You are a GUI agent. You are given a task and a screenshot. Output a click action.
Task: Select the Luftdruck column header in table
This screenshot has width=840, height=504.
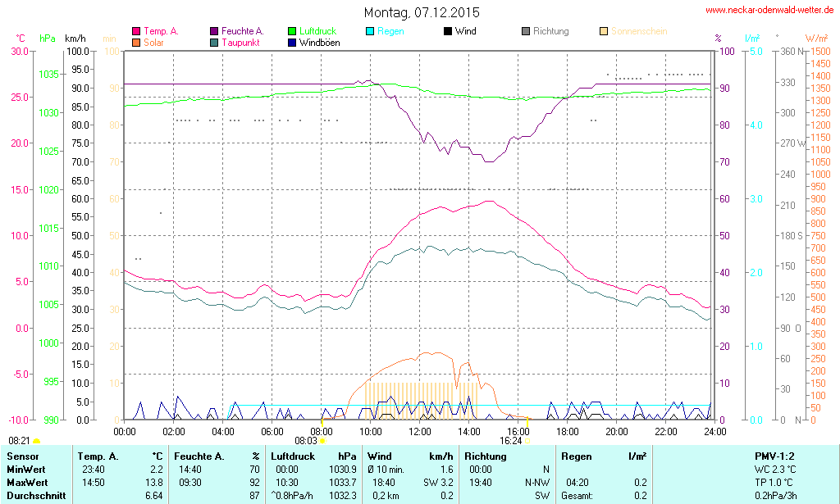(292, 456)
